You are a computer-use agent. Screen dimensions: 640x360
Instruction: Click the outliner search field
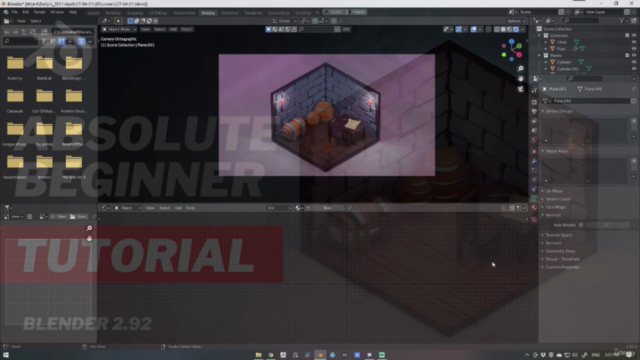[581, 20]
